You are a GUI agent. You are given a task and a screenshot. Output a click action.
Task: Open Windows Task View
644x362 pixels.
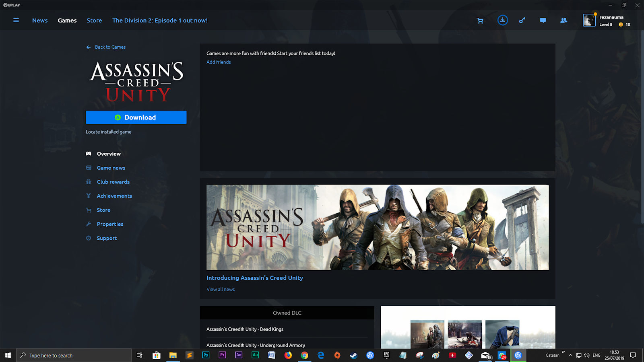[x=140, y=355]
